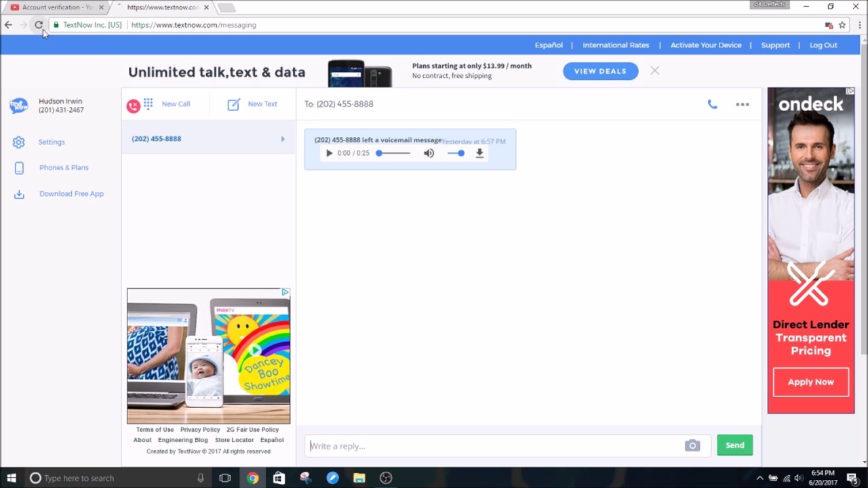Expand the (202) 455-8888 conversation arrow
This screenshot has width=868, height=488.
tap(283, 139)
